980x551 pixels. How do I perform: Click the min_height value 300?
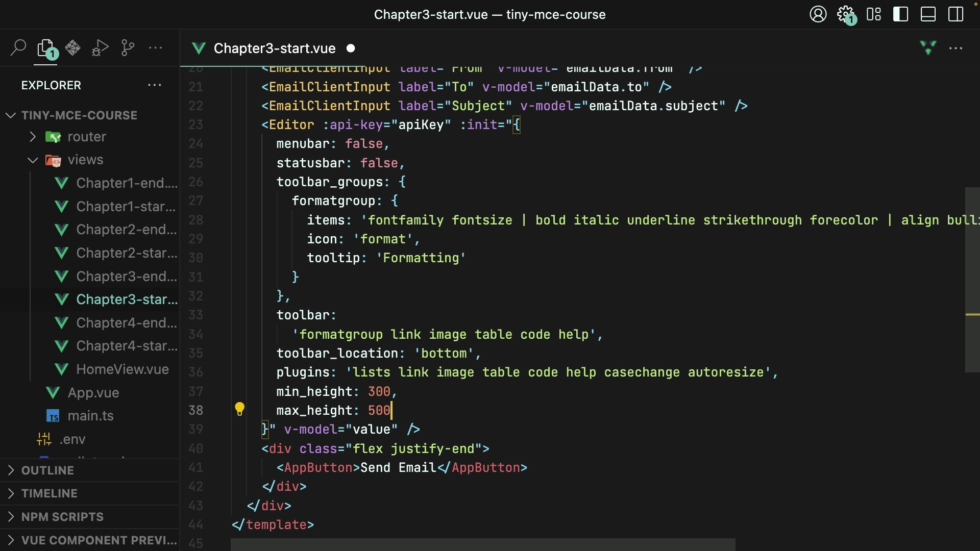tap(379, 392)
